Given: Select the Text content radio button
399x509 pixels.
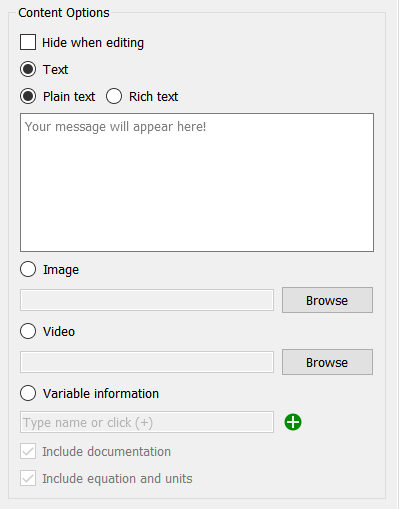Looking at the screenshot, I should coord(28,69).
